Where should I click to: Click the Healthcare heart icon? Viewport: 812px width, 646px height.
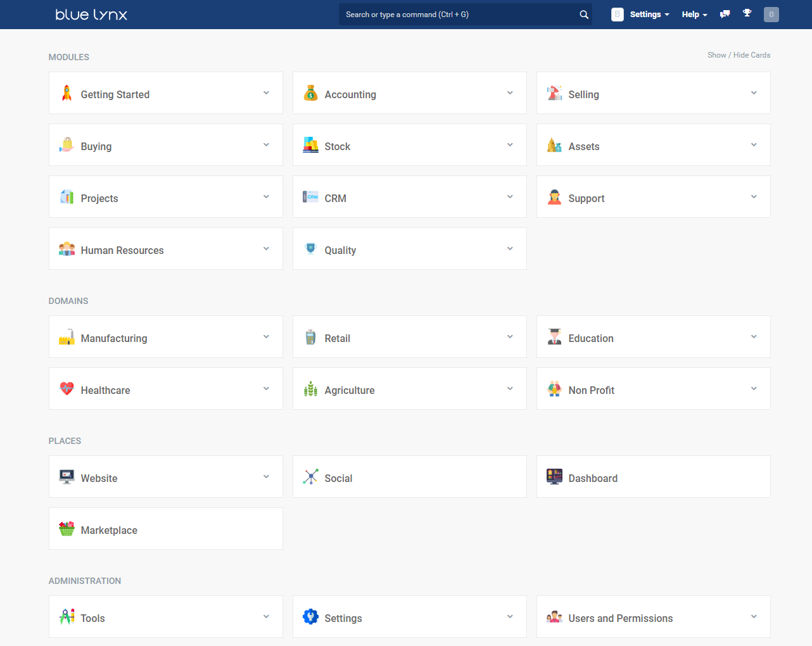click(67, 389)
